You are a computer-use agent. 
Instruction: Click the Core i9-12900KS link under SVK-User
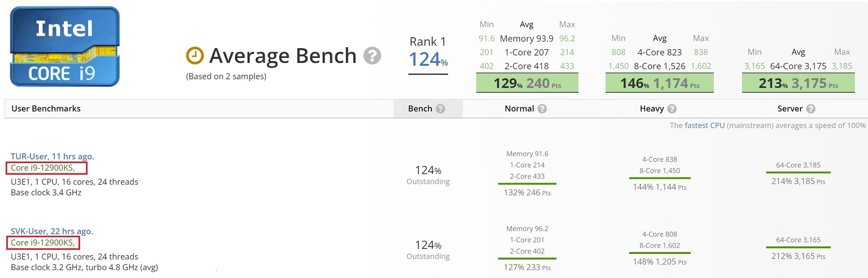[43, 242]
